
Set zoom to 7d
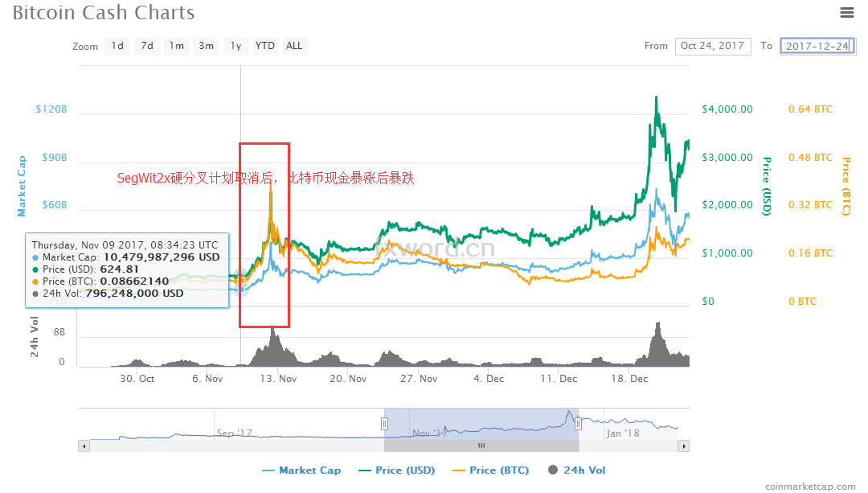pyautogui.click(x=147, y=46)
